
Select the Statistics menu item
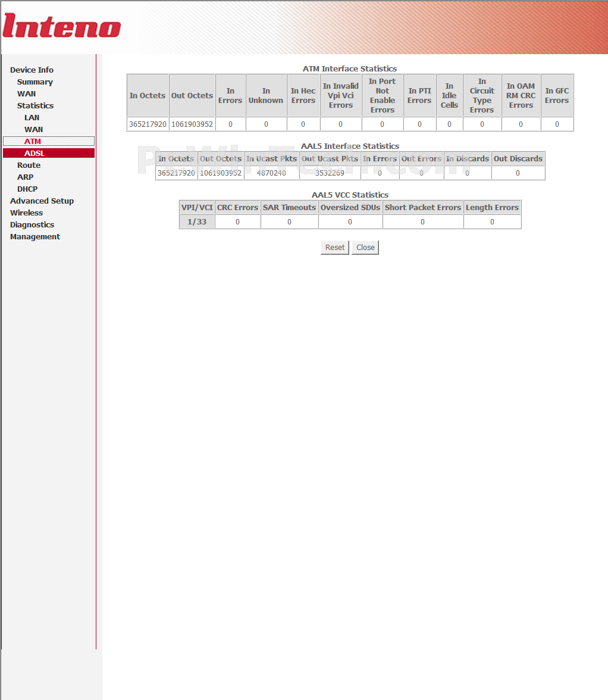[x=35, y=106]
